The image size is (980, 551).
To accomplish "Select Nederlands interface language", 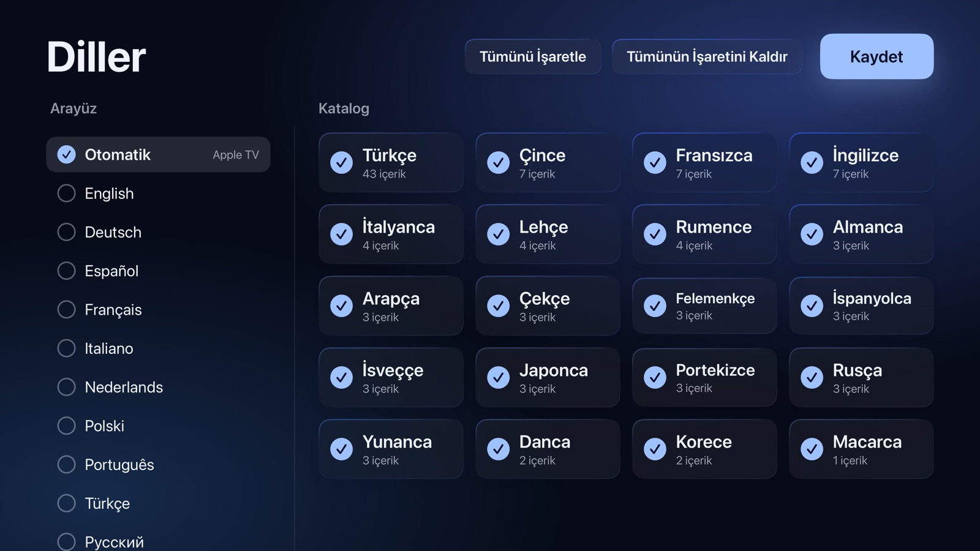I will [x=158, y=387].
